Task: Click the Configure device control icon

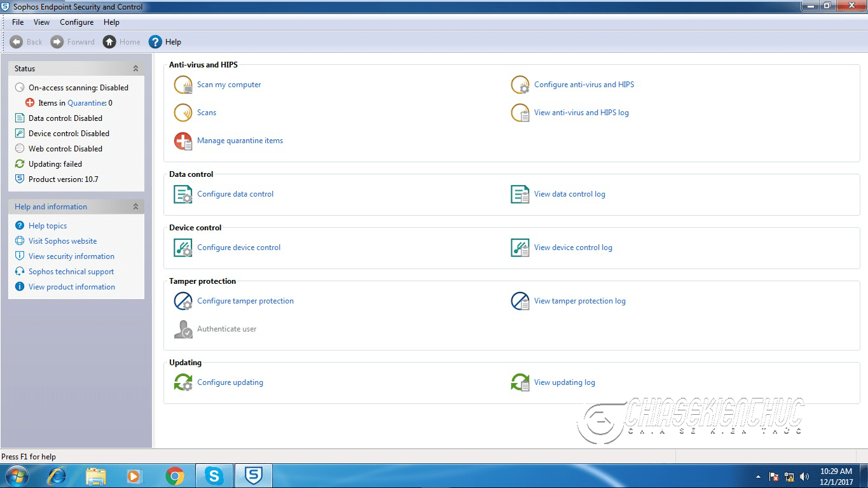Action: 183,247
